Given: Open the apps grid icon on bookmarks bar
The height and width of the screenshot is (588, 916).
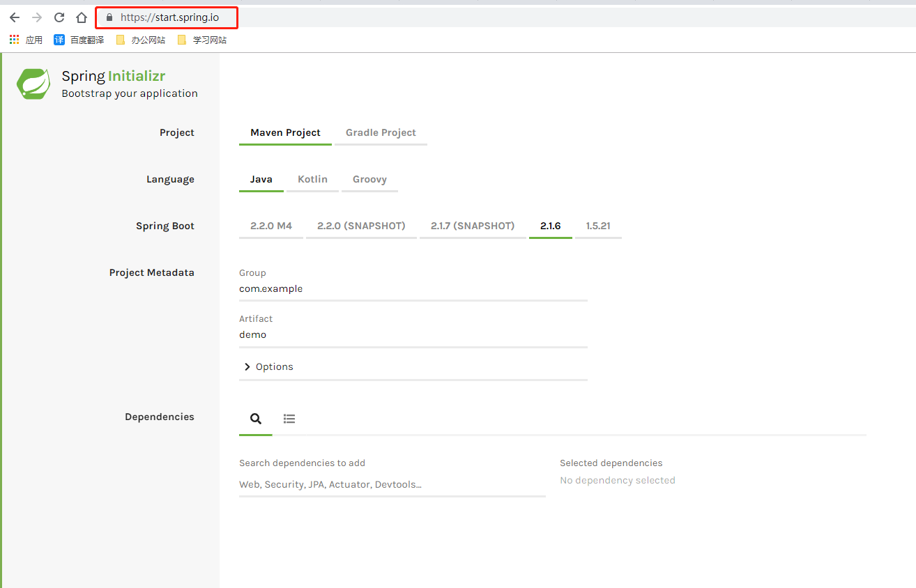Looking at the screenshot, I should 14,39.
